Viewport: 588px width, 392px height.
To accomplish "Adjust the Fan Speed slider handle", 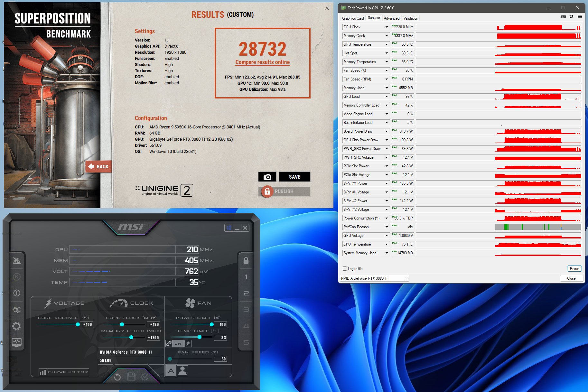I will click(x=170, y=359).
